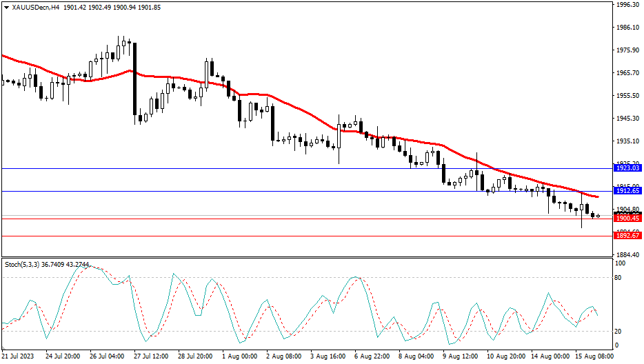Select the blue 1912.65 price label
The height and width of the screenshot is (364, 644).
627,191
